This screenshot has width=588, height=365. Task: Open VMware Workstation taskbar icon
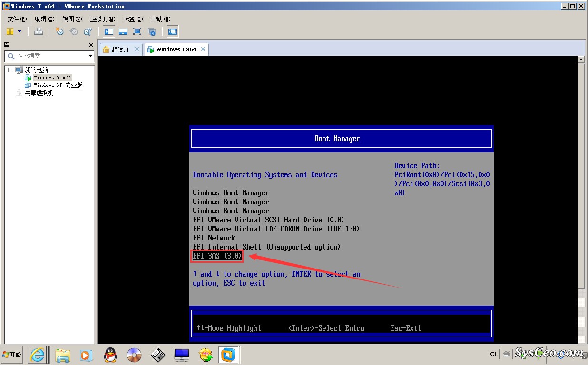[x=229, y=355]
